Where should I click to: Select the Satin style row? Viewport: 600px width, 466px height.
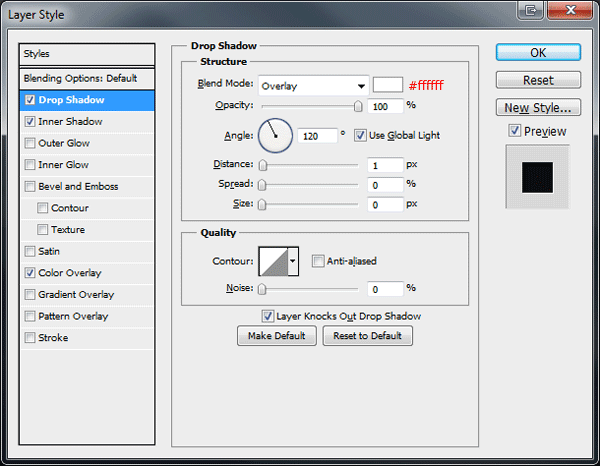click(87, 251)
